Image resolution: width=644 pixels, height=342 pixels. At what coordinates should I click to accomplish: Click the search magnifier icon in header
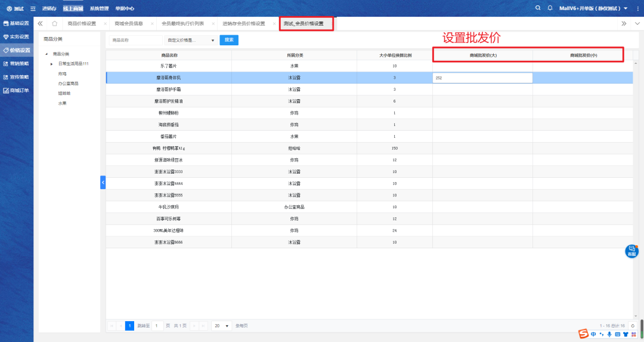(538, 8)
